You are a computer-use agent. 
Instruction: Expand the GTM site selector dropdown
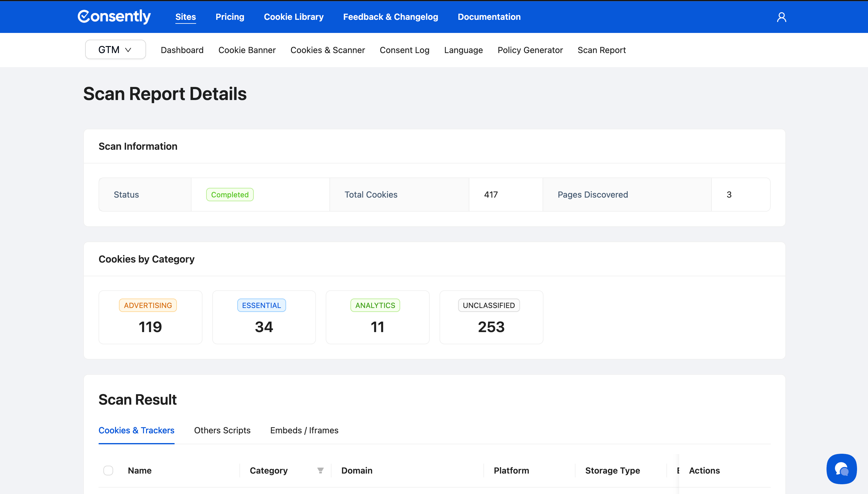pyautogui.click(x=115, y=49)
